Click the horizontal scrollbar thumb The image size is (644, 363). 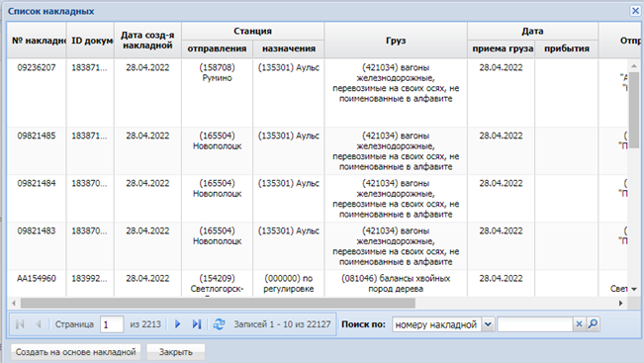(x=218, y=303)
